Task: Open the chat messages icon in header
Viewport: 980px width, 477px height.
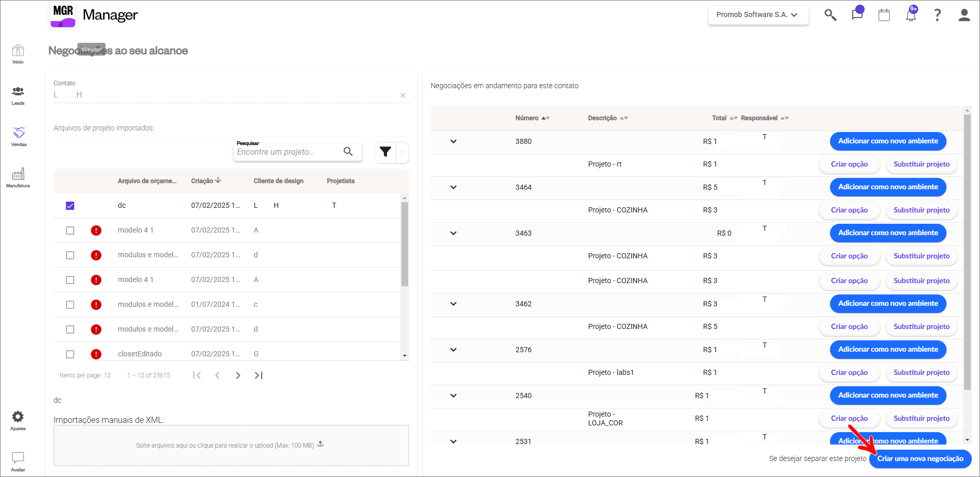Action: pyautogui.click(x=857, y=14)
